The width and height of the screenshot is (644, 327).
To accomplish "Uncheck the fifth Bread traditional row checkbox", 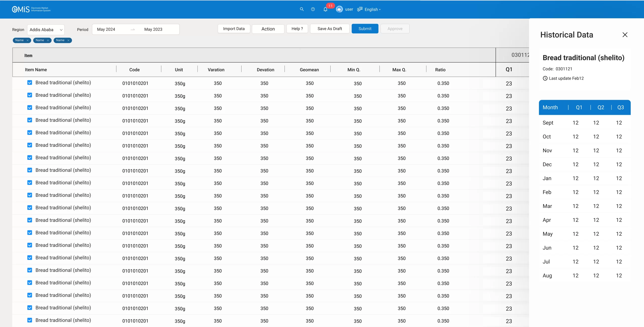I will coord(30,133).
